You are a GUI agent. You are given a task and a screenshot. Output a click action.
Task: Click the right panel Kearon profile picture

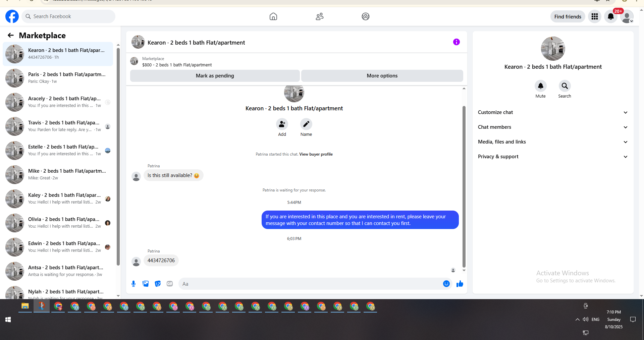click(x=553, y=49)
